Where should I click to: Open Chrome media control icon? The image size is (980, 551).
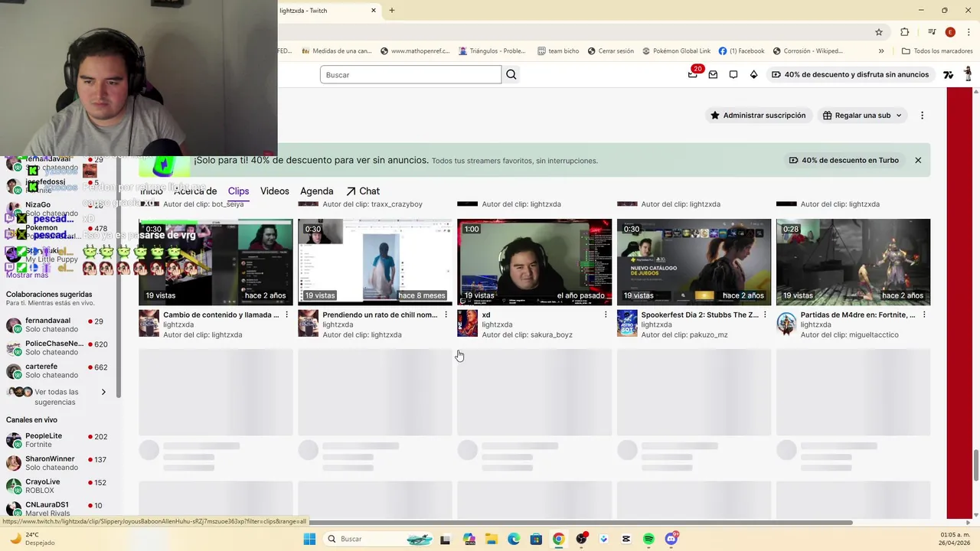(x=932, y=32)
